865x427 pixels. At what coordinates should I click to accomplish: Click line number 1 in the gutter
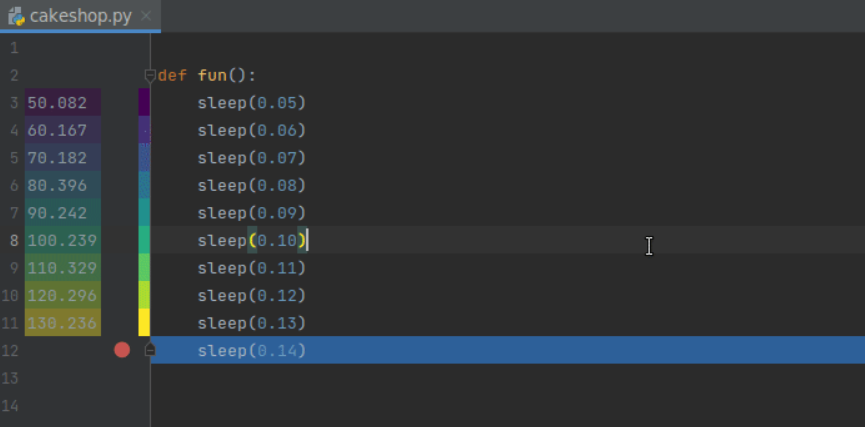14,49
